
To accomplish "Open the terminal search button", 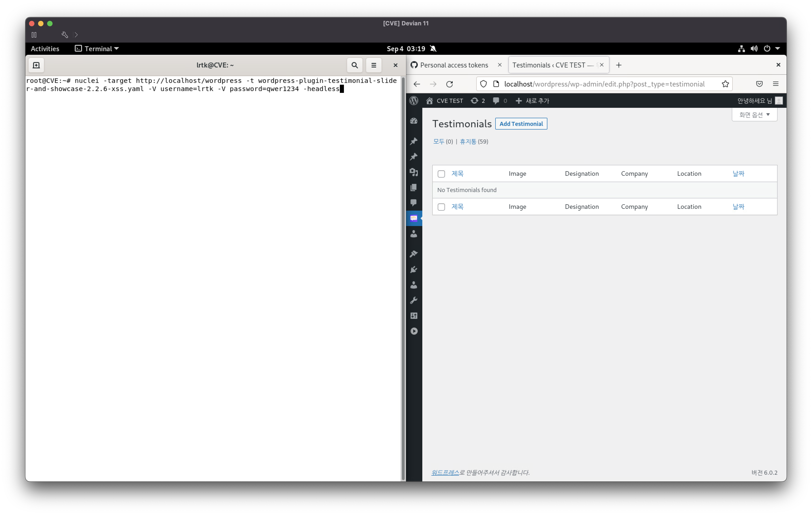I will pyautogui.click(x=354, y=65).
